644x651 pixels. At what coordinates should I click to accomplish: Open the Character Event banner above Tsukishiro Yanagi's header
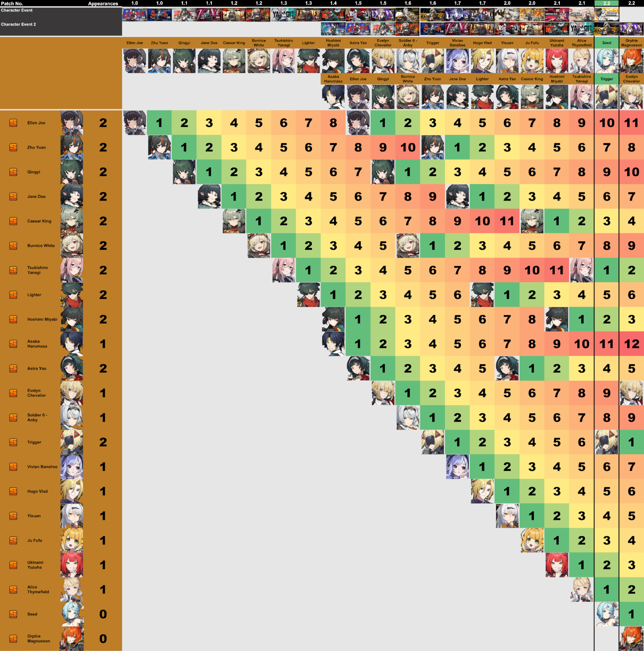[x=284, y=15]
